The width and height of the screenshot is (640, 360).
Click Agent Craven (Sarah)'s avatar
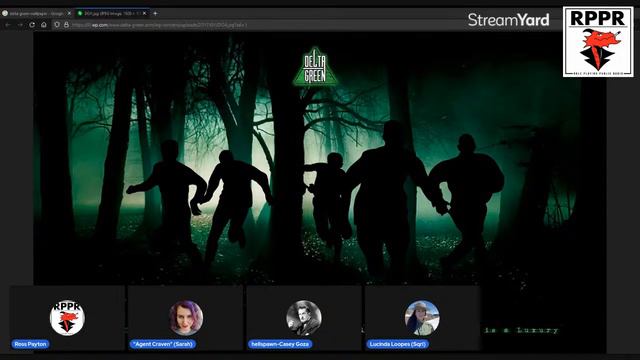coord(186,318)
